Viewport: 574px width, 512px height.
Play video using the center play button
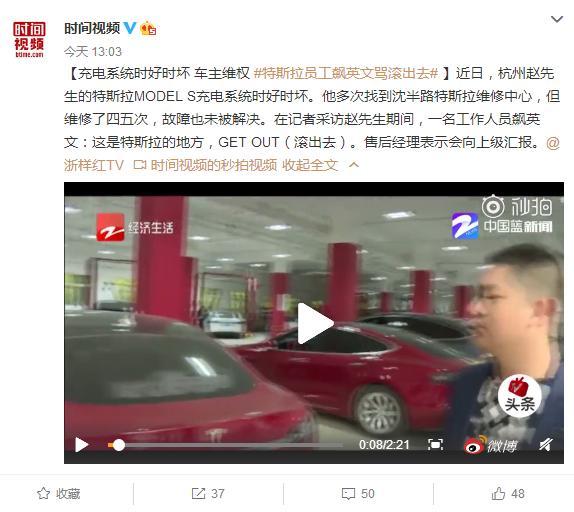click(314, 324)
